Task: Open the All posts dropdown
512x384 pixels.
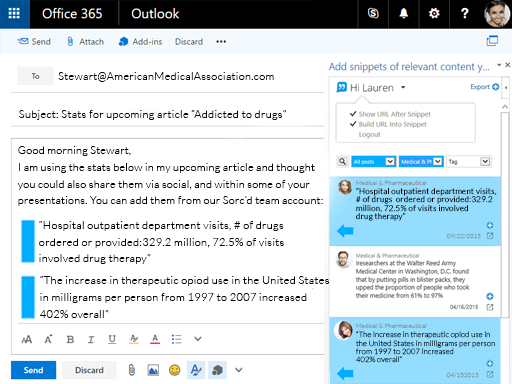Action: click(x=374, y=162)
